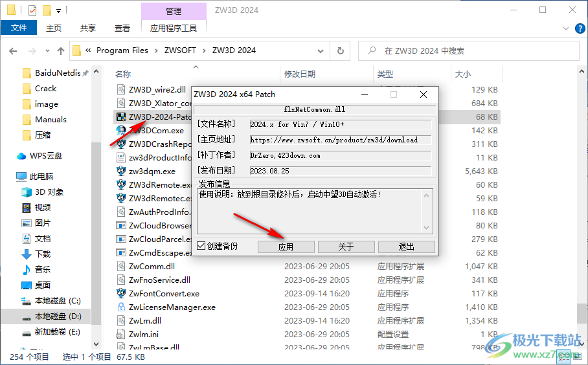Open the 文件 menu in Explorer

(19, 28)
